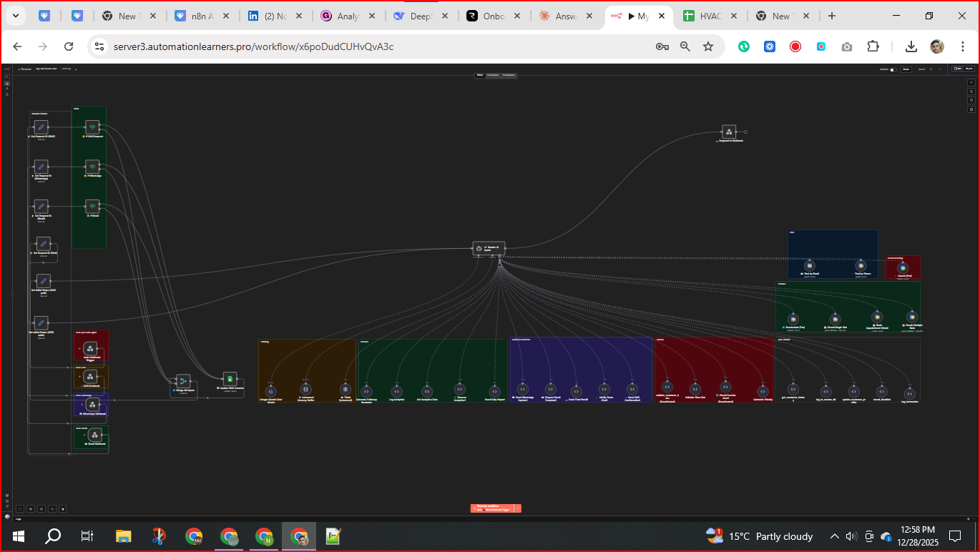Reload the page

69,46
